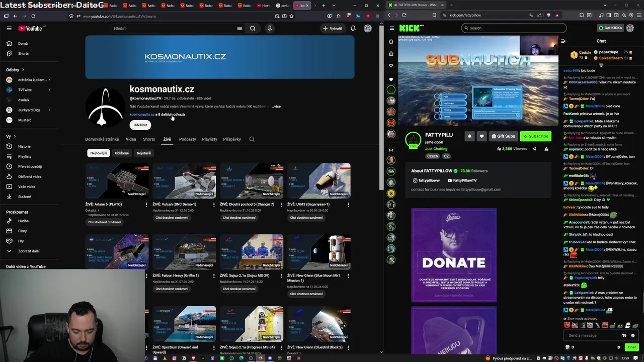Switch to the Příspěvky channel tab
This screenshot has width=644, height=362.
coord(232,139)
